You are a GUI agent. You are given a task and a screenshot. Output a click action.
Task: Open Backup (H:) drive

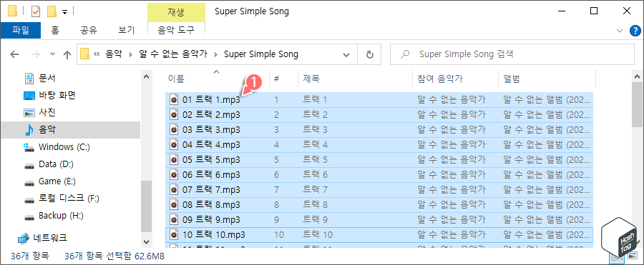pos(62,216)
